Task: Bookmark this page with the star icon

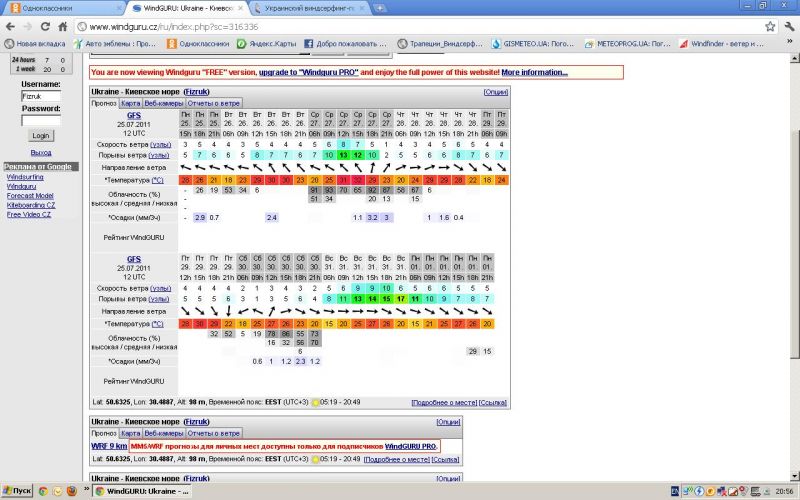Action: (767, 26)
